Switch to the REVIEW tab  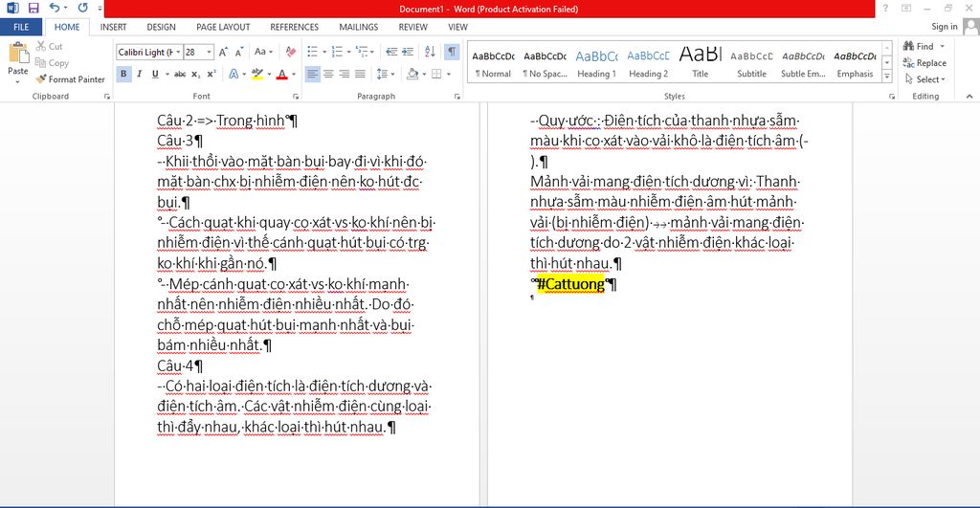click(413, 27)
